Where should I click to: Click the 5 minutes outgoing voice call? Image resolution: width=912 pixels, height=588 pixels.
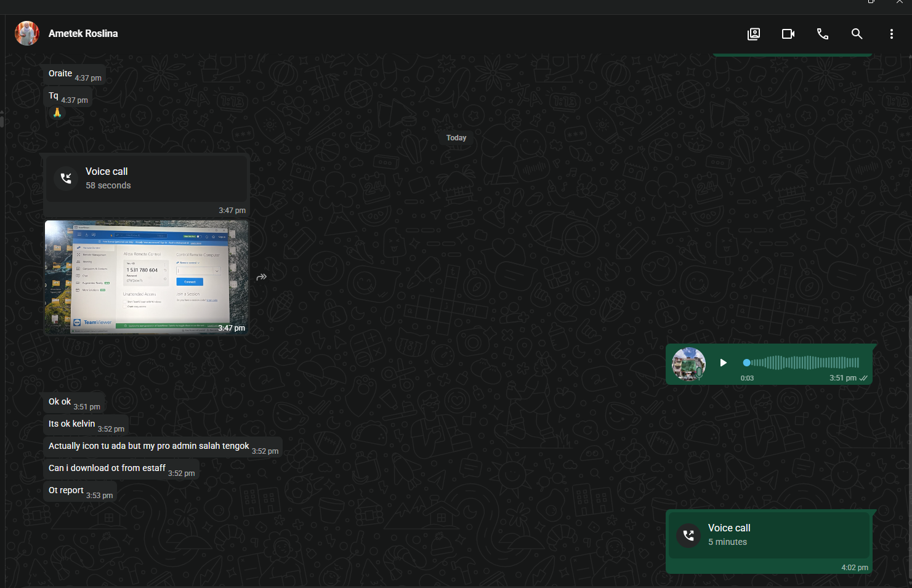[x=769, y=534]
